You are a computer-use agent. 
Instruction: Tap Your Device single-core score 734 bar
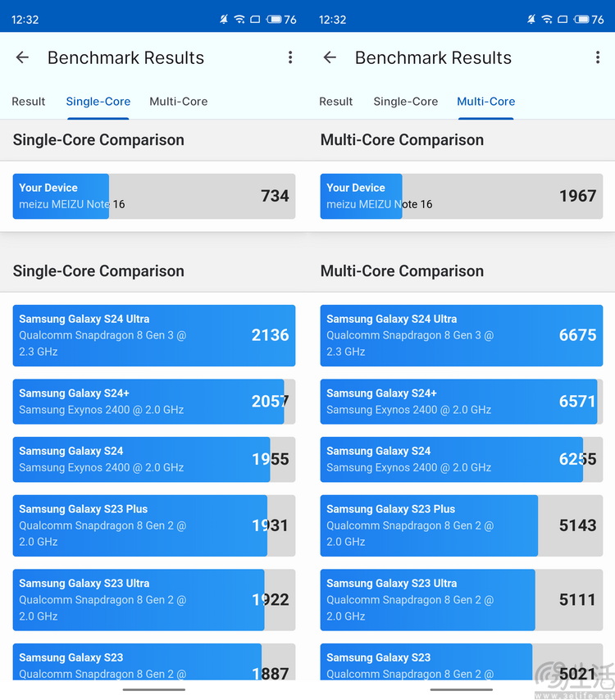pyautogui.click(x=153, y=196)
